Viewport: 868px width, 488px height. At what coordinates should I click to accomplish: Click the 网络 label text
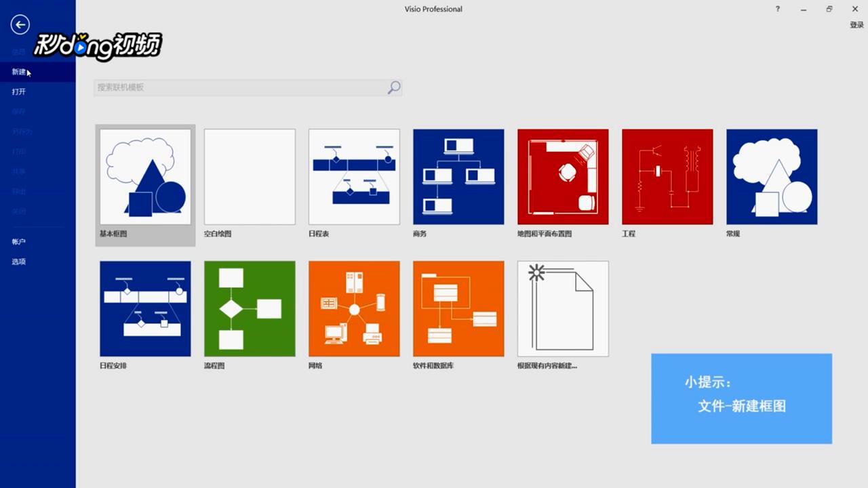315,366
